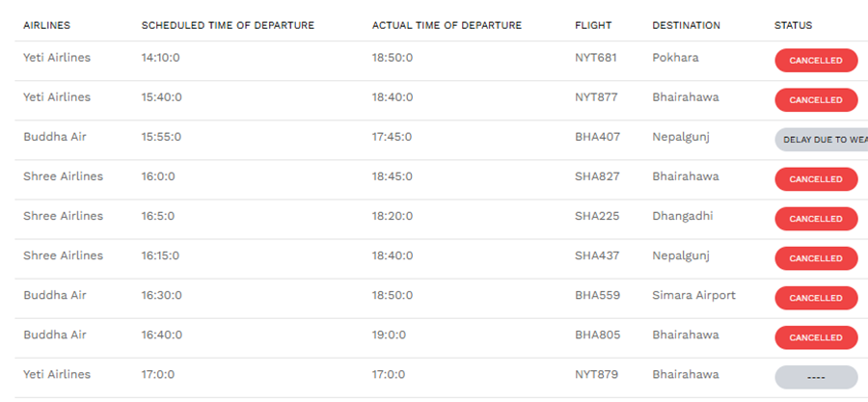Click the CANCELLED badge for flight SHA225
The image size is (868, 402).
point(816,219)
